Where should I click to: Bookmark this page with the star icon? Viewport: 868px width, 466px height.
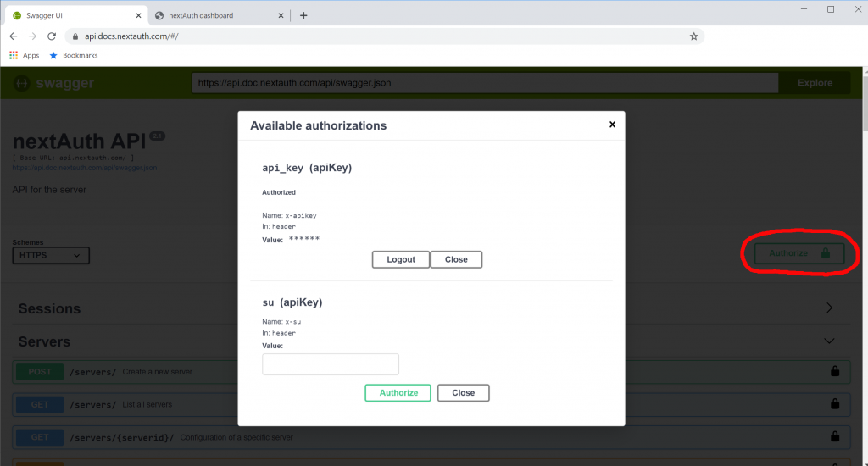[693, 36]
